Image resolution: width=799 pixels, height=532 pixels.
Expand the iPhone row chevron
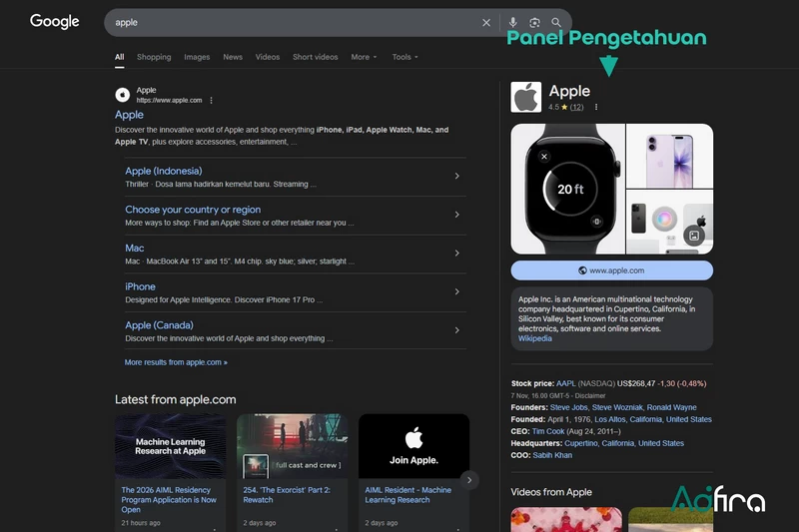(x=457, y=291)
